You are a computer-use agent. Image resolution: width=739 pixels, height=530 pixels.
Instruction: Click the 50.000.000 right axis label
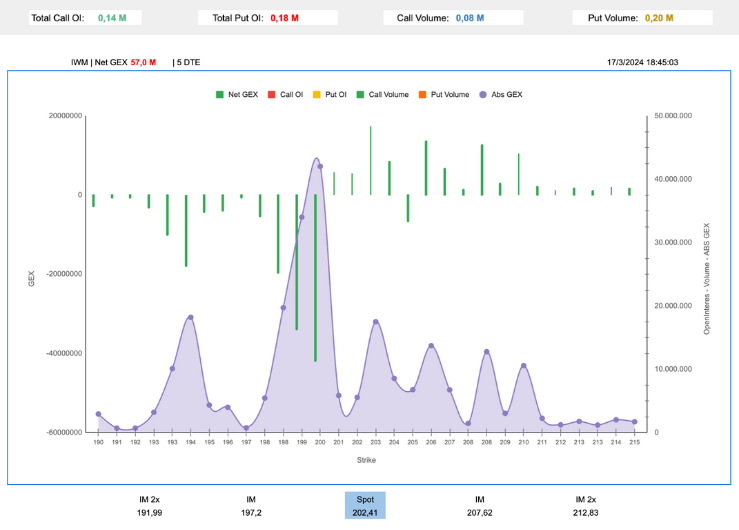673,115
